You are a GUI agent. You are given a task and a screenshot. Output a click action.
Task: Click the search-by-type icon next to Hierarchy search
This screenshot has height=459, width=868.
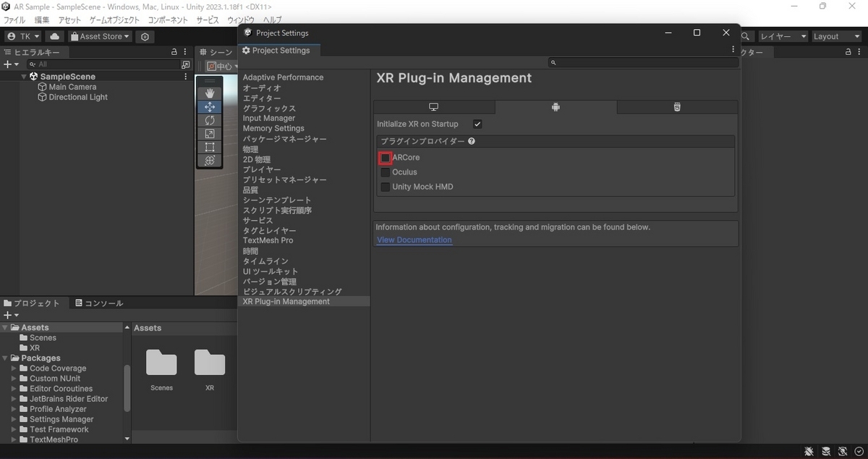[186, 64]
